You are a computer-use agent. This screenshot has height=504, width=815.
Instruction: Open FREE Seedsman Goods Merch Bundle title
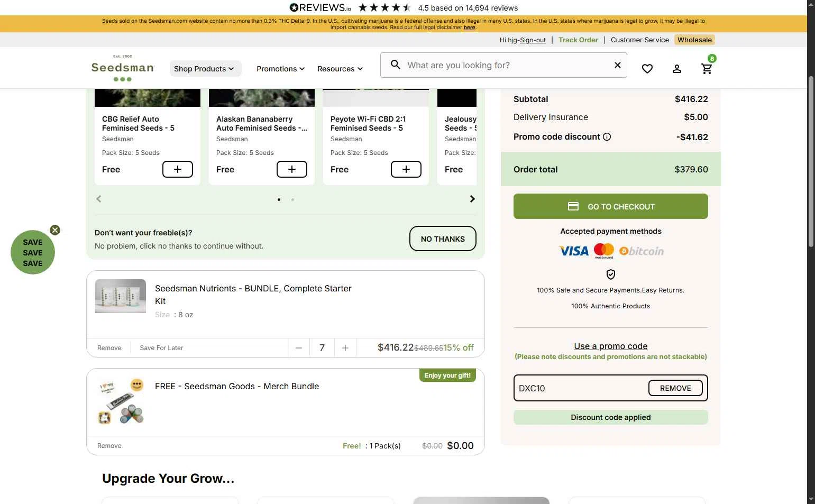coord(237,386)
